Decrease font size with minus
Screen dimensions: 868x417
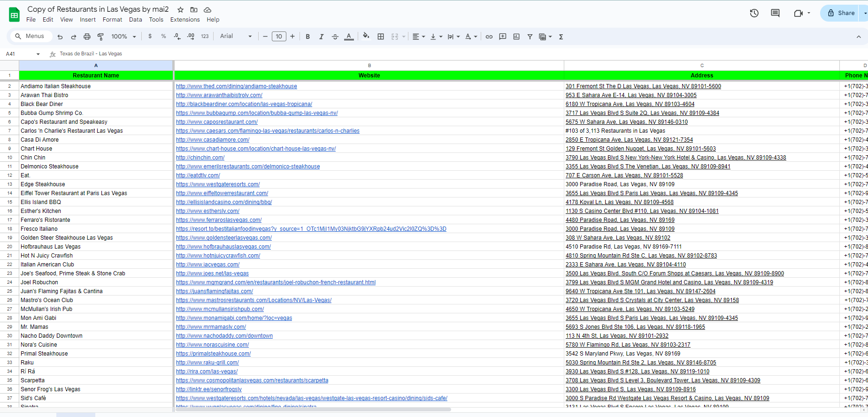pyautogui.click(x=265, y=36)
